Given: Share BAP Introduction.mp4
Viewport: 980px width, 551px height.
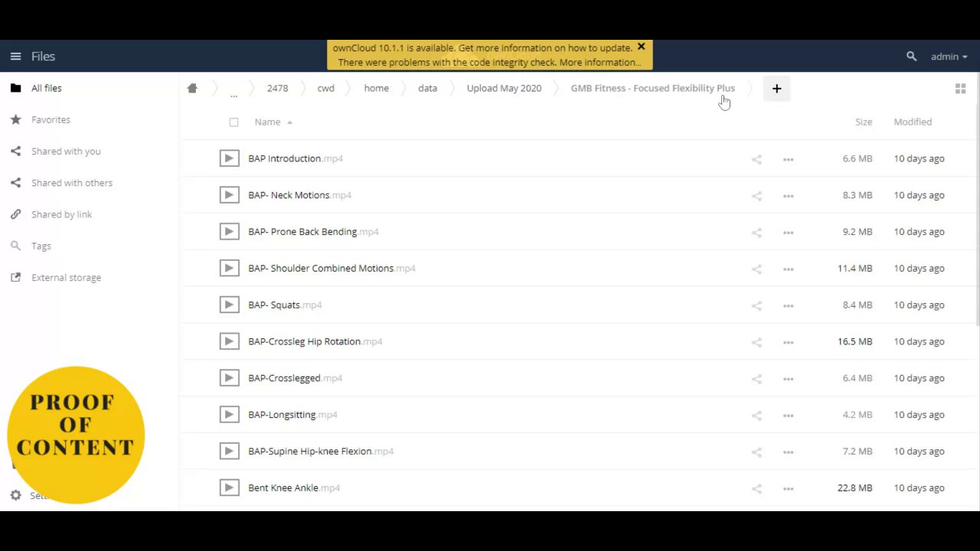Looking at the screenshot, I should click(x=756, y=159).
